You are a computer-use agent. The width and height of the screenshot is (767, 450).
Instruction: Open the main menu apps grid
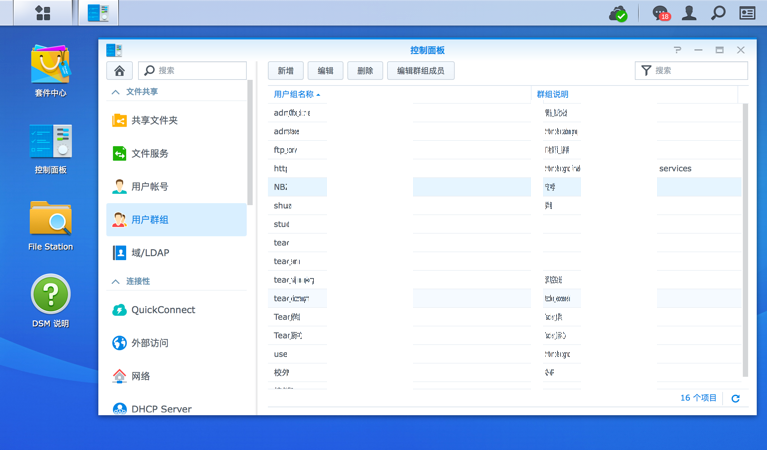pyautogui.click(x=42, y=13)
